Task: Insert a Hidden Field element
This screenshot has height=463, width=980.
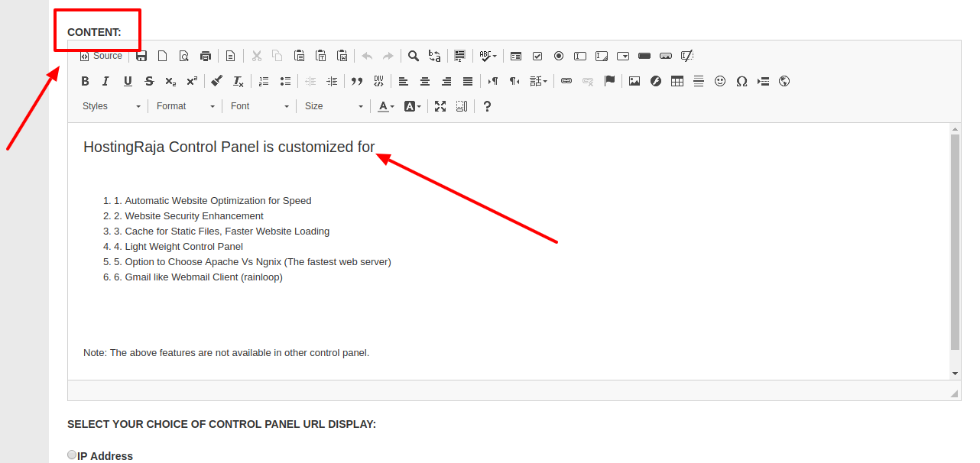Action: [x=687, y=56]
